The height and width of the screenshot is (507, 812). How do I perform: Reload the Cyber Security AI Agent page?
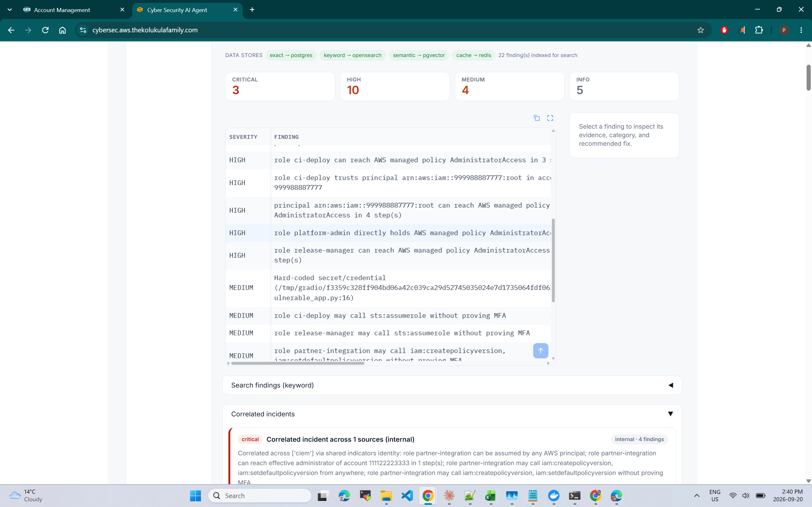tap(45, 30)
